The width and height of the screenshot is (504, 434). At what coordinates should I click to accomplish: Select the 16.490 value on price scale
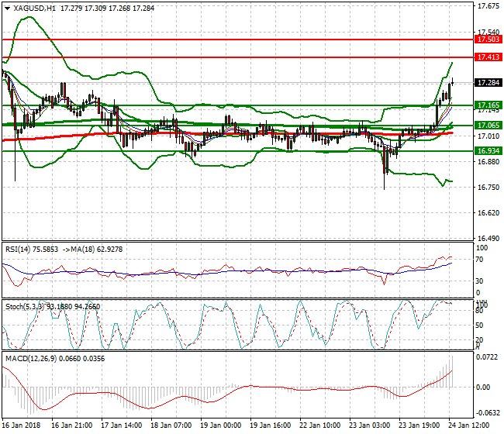[x=488, y=238]
